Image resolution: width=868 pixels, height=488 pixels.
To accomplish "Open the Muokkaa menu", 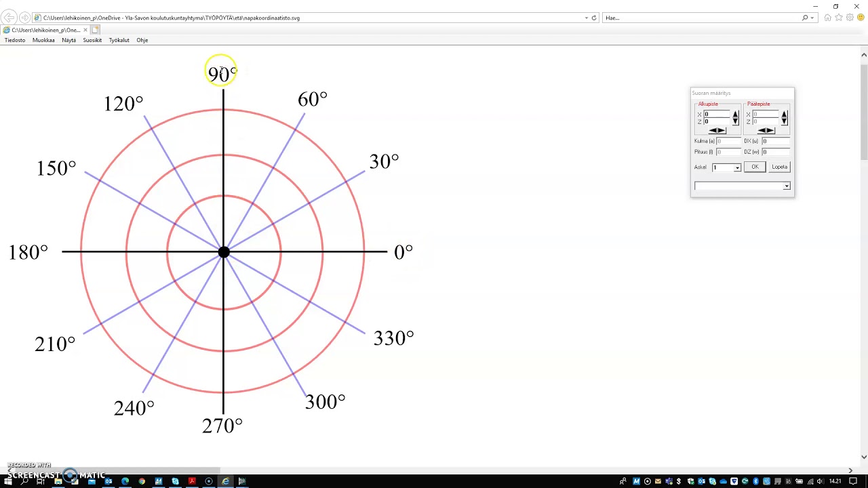I will tap(43, 40).
